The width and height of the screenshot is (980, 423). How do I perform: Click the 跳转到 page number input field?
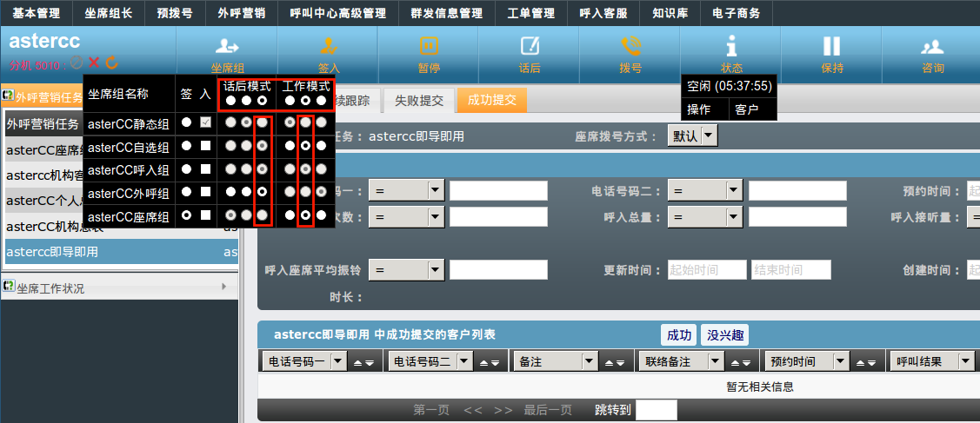click(656, 410)
